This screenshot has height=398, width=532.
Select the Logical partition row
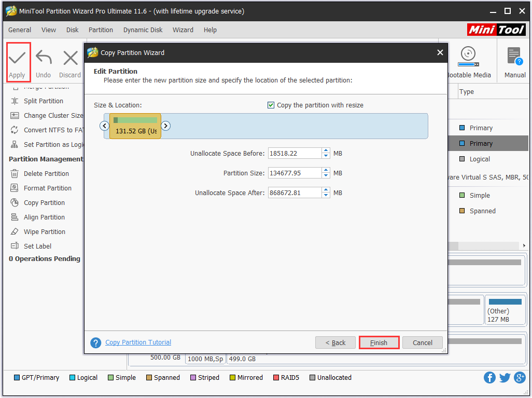coord(488,159)
